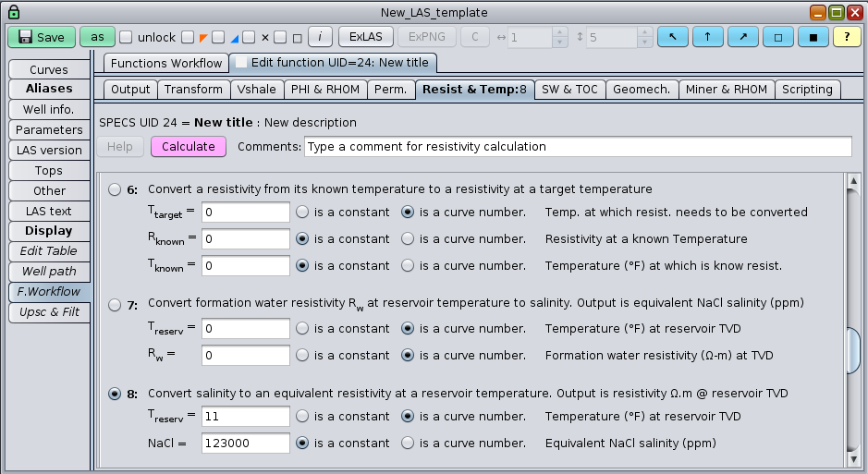
Task: Open the Edit Table sidebar tab
Action: click(x=49, y=251)
